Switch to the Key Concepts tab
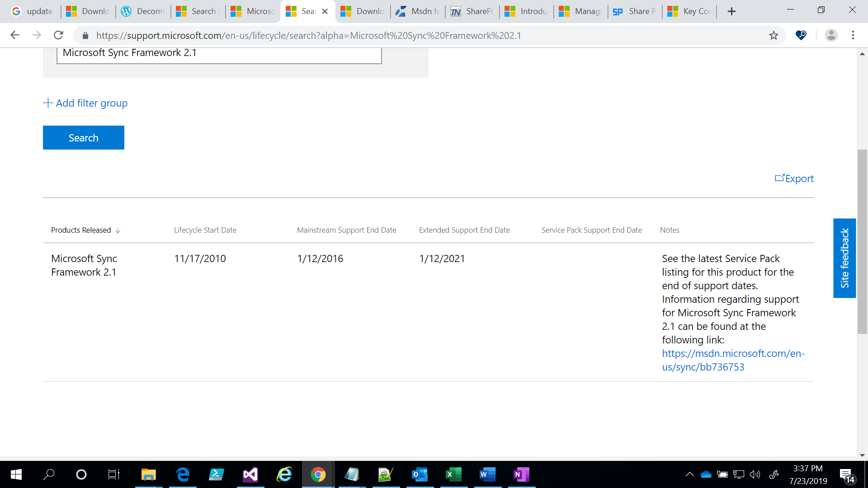 coord(689,11)
